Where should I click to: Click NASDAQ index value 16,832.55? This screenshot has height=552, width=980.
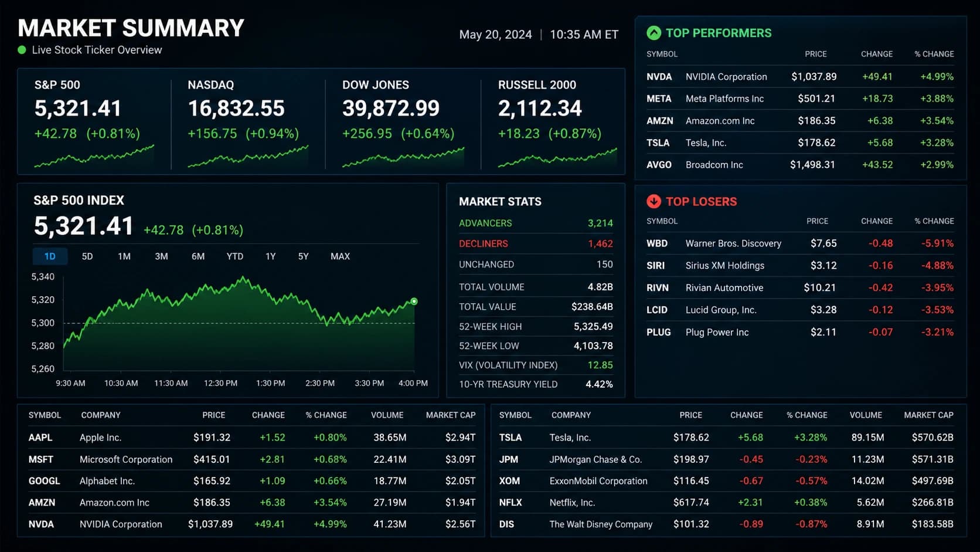pos(236,109)
